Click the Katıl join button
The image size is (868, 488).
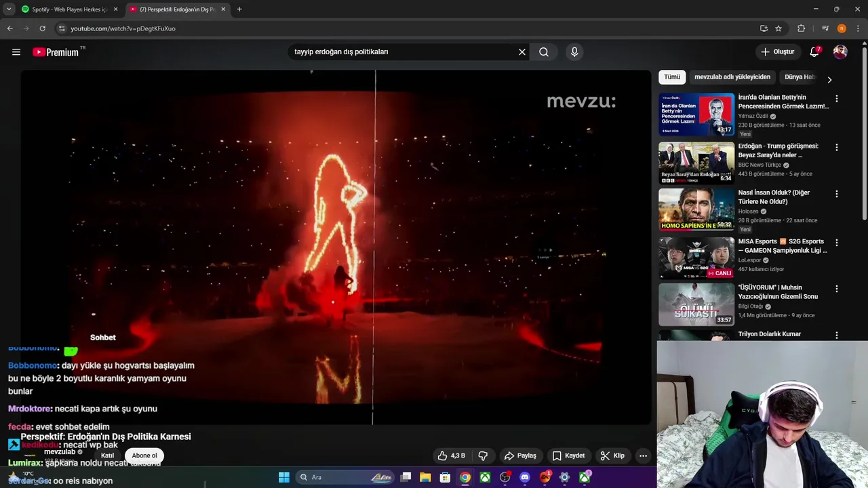pos(107,455)
